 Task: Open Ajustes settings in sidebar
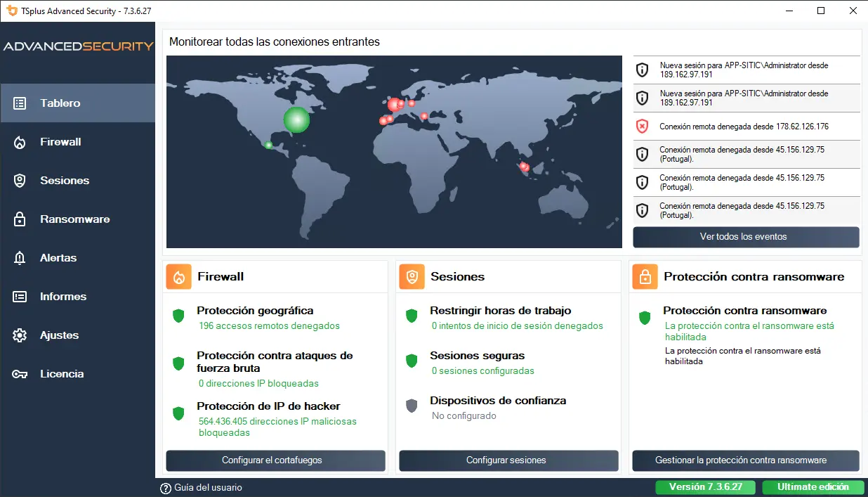(x=77, y=335)
